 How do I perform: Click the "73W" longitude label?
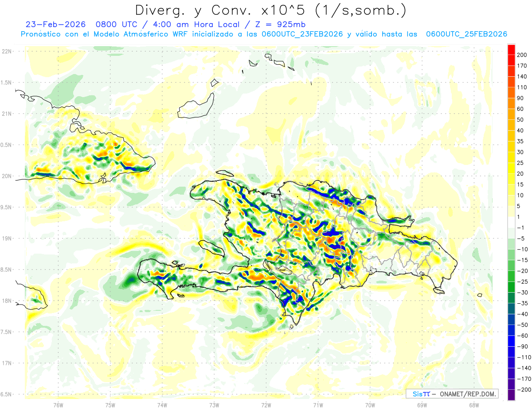coord(214,405)
